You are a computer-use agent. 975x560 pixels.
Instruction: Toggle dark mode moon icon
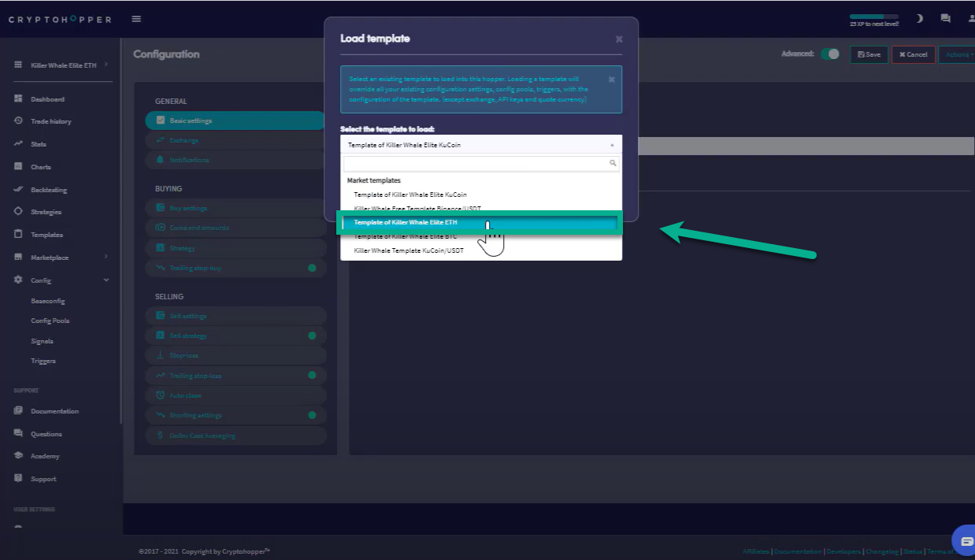tap(919, 18)
